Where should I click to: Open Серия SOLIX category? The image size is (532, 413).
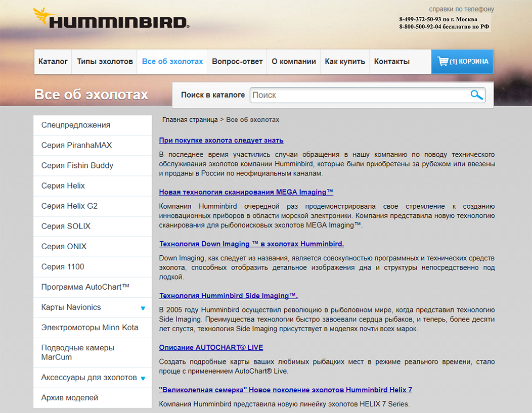point(93,226)
